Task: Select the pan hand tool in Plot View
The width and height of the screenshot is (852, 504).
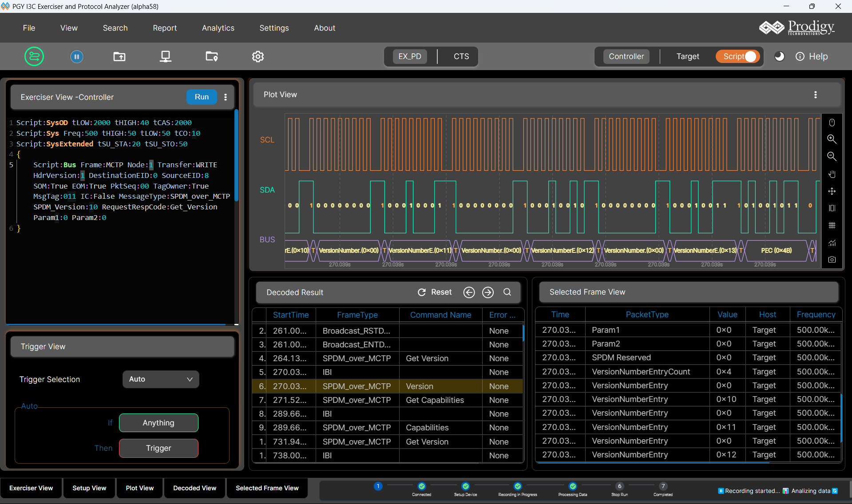Action: click(832, 174)
